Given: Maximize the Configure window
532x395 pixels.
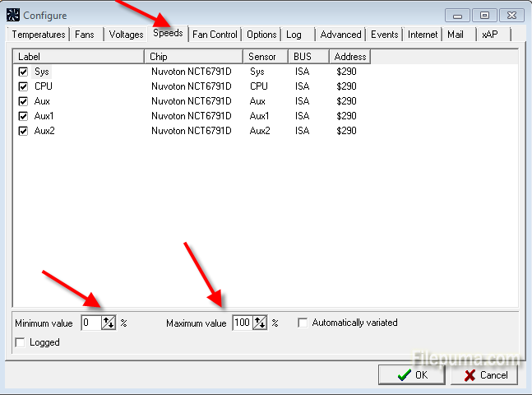Looking at the screenshot, I should coord(484,16).
